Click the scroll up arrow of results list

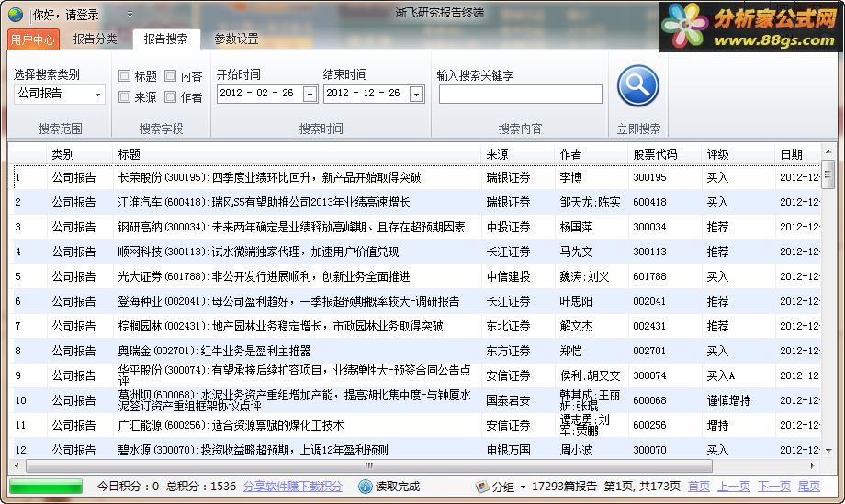828,151
